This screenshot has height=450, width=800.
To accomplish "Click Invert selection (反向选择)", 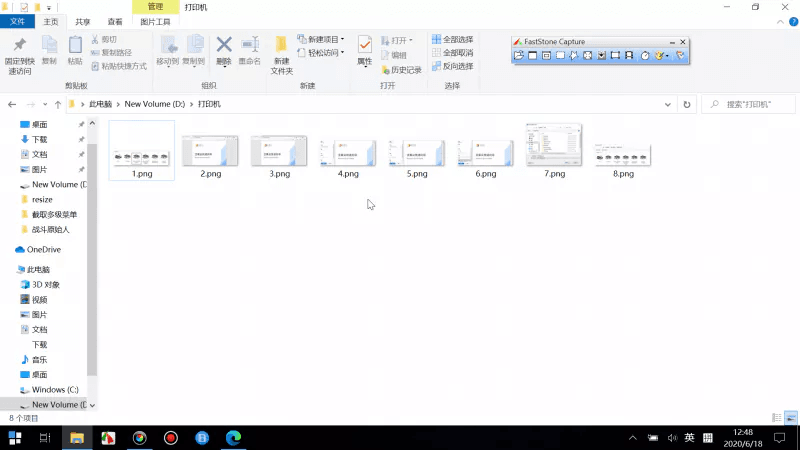I will point(453,66).
